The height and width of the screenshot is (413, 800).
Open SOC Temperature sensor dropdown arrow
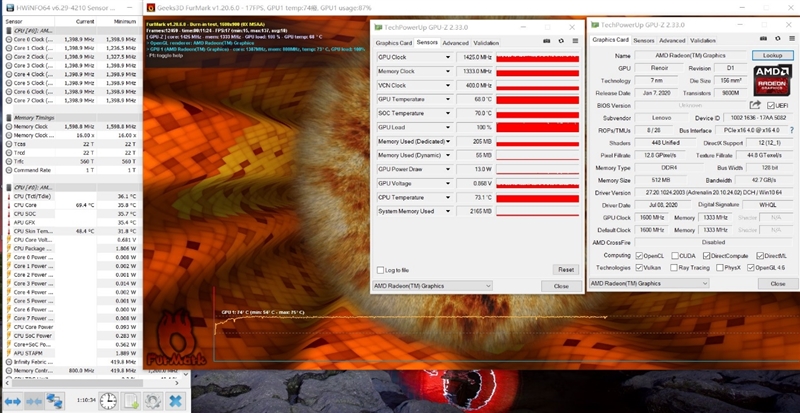pos(448,113)
